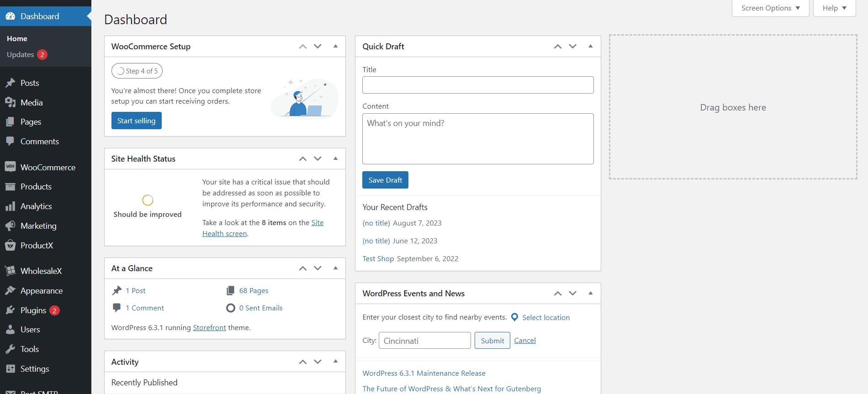
Task: Collapse the WordPress Events and News panel
Action: [591, 293]
